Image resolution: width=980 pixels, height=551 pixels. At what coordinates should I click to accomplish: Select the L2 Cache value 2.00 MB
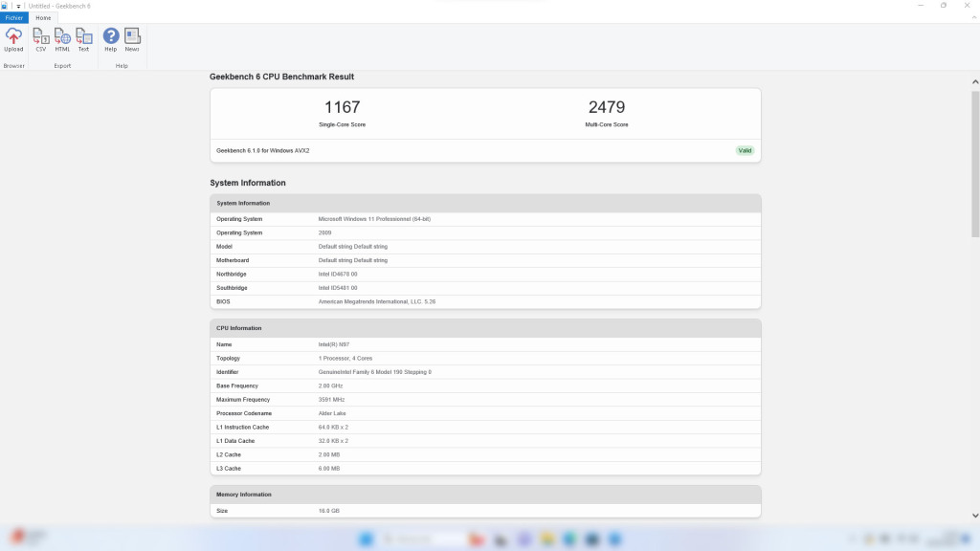click(x=329, y=454)
